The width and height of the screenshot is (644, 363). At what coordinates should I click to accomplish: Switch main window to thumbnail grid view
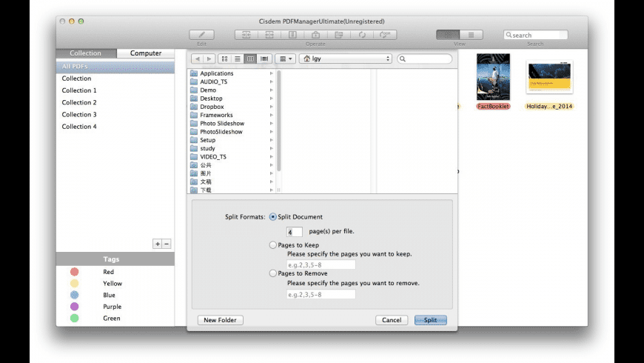point(448,35)
